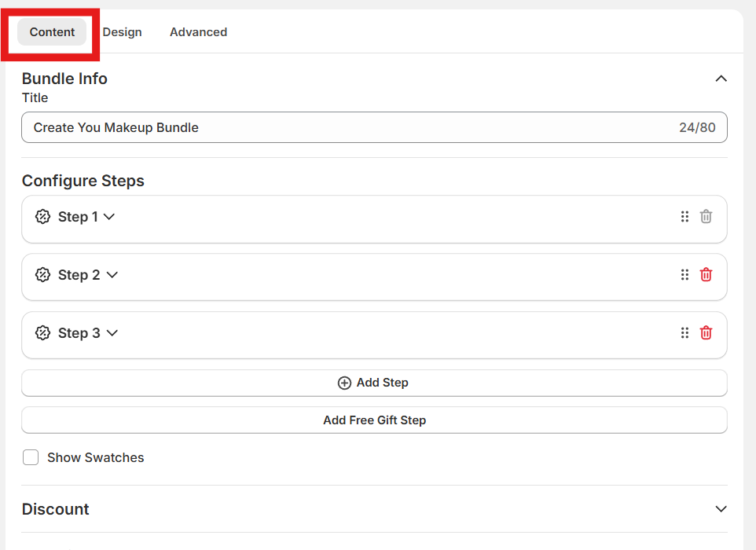The image size is (756, 550).
Task: Delete Step 3 using its red trash icon
Action: pyautogui.click(x=706, y=333)
